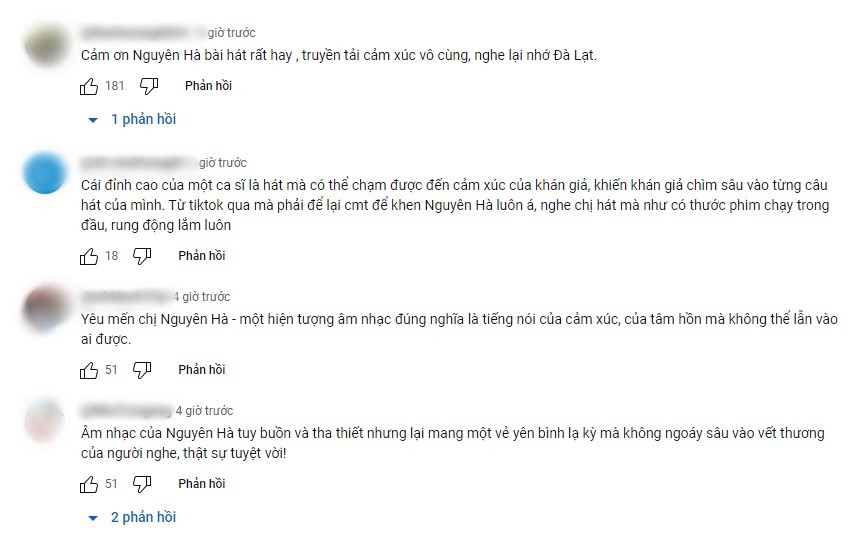Image resolution: width=861 pixels, height=535 pixels.
Task: Open the first commenter's avatar
Action: point(45,43)
